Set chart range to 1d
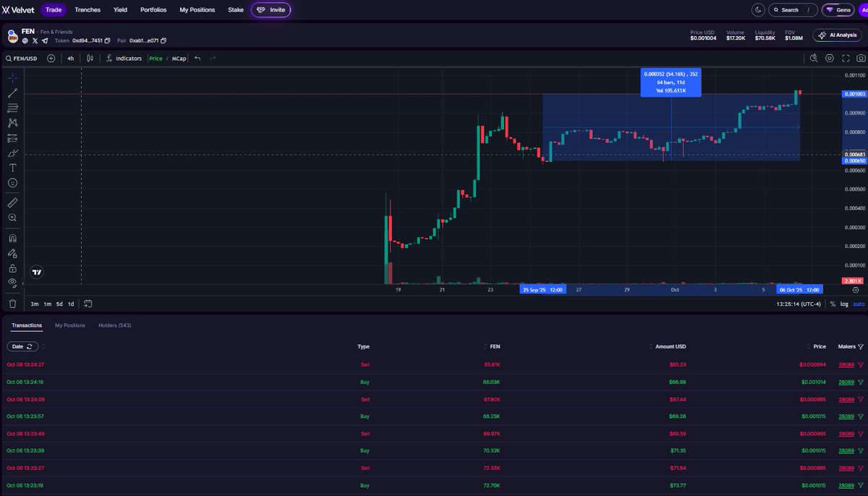Image resolution: width=868 pixels, height=496 pixels. 71,304
